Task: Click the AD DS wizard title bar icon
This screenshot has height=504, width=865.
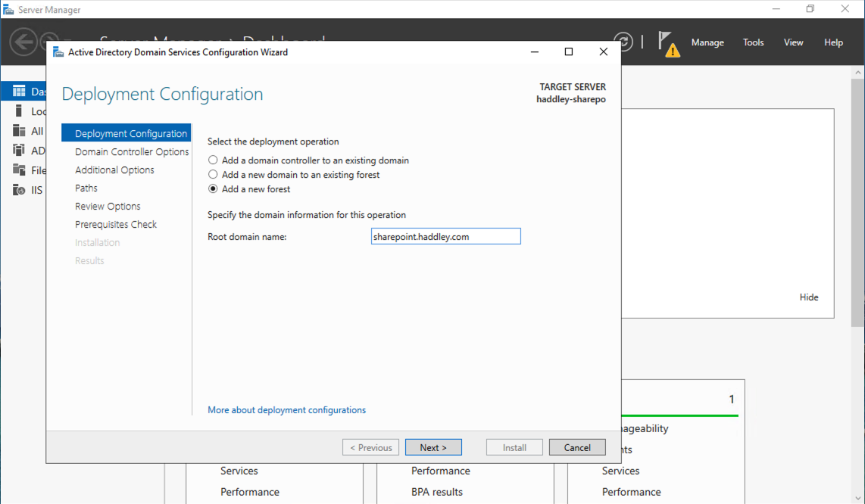Action: pos(58,51)
